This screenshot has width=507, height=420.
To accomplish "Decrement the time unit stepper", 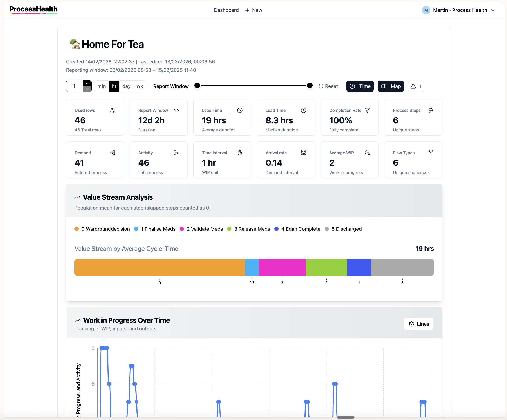I will [87, 89].
